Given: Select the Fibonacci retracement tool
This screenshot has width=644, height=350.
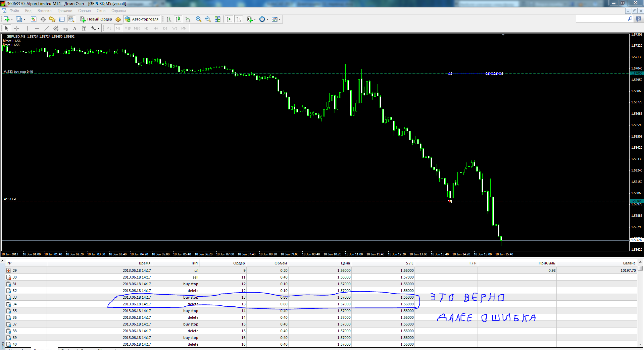Looking at the screenshot, I should click(x=65, y=28).
